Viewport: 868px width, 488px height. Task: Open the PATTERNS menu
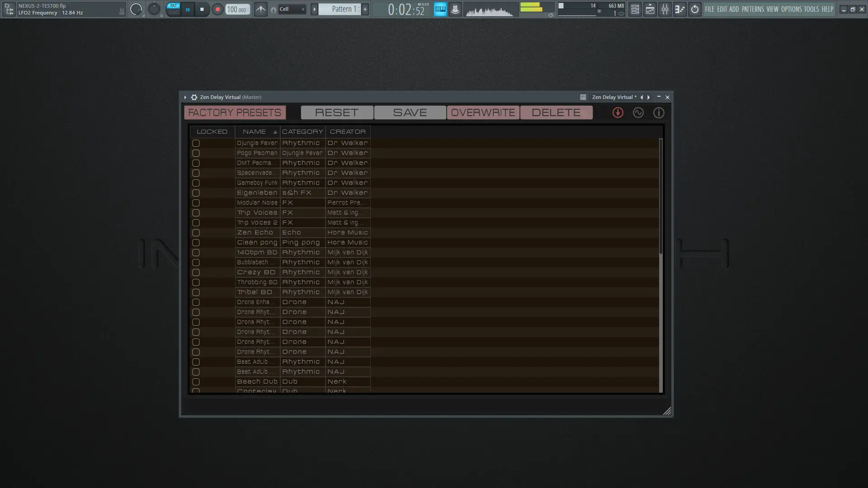(x=752, y=9)
